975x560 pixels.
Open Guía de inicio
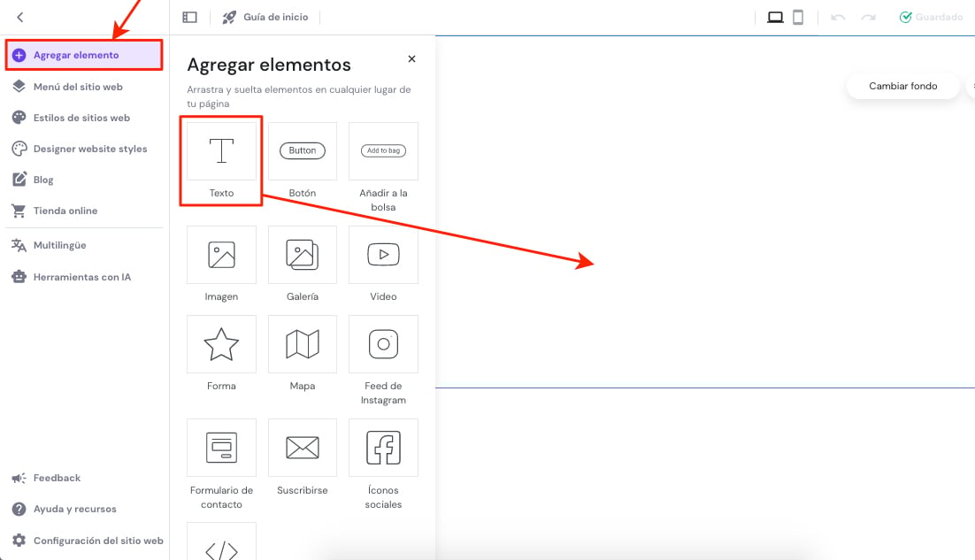(265, 17)
